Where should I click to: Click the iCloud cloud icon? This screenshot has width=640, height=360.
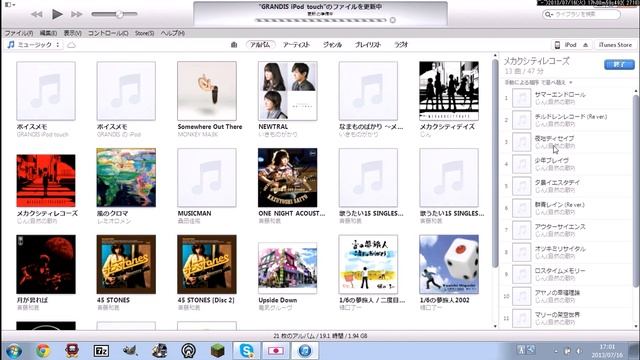coord(71,45)
